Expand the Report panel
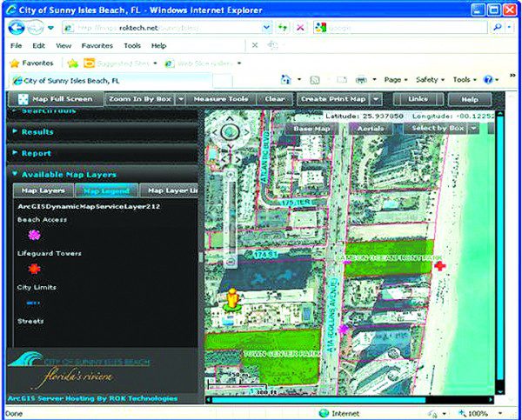Viewport: 522px width, 420px height. pos(37,153)
